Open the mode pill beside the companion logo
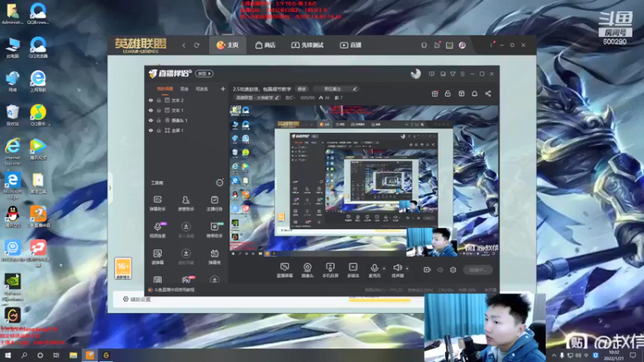This screenshot has height=362, width=644. coord(204,74)
